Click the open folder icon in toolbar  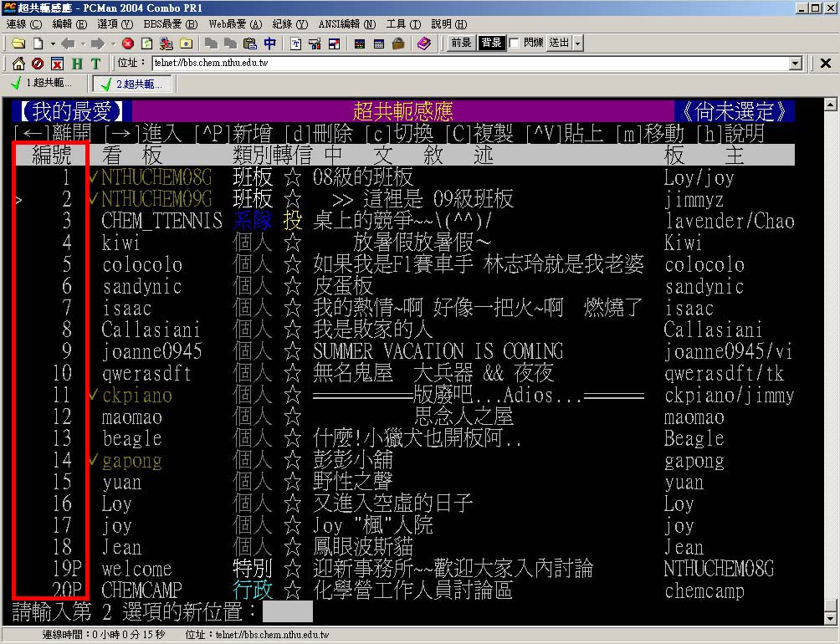18,43
